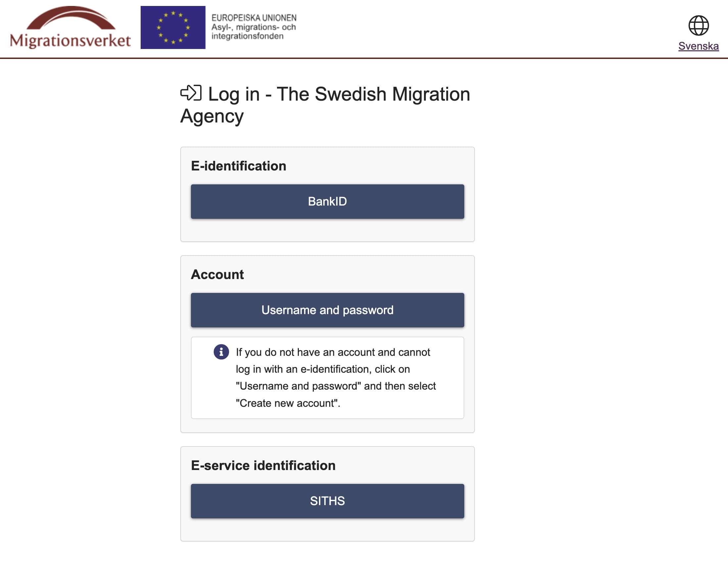
Task: Click the blue info icon in Account notice
Action: click(x=221, y=352)
